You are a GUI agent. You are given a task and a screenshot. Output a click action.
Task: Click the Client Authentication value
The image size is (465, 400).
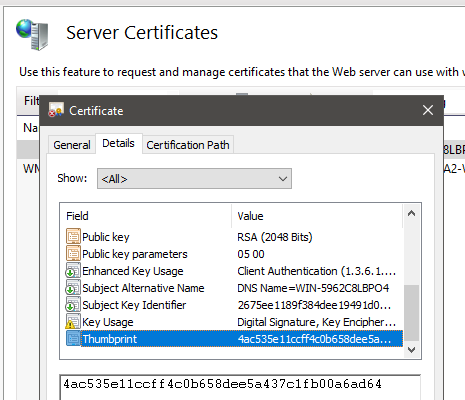tap(316, 271)
